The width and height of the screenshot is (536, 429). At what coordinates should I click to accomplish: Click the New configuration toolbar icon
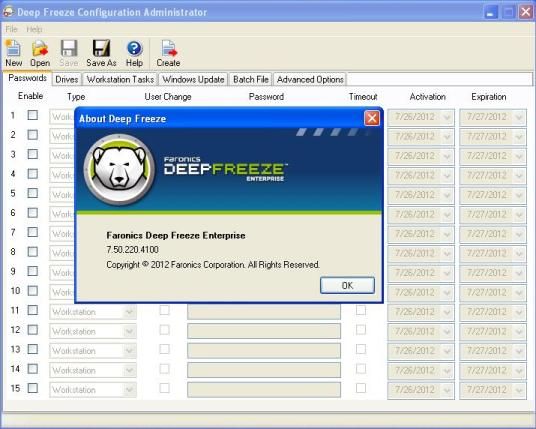[x=13, y=49]
